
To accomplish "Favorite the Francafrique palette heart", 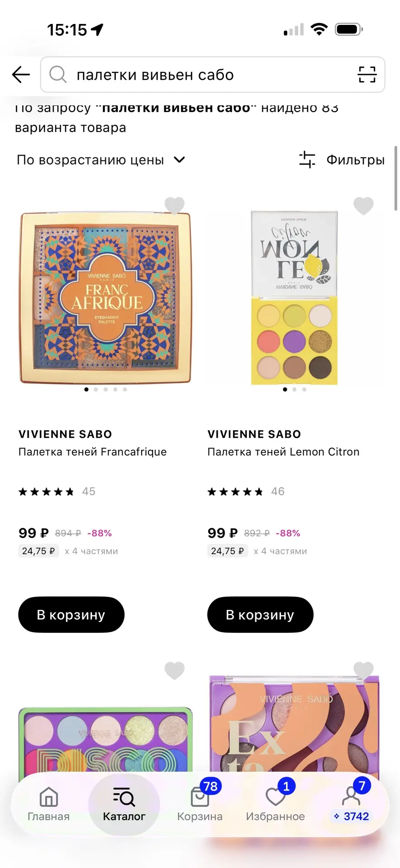I will coord(175,206).
